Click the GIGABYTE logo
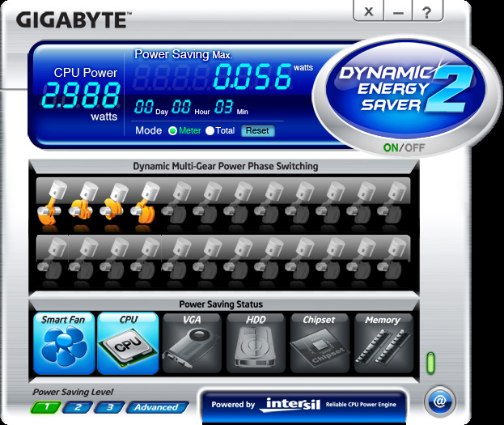Image resolution: width=504 pixels, height=425 pixels. pyautogui.click(x=74, y=20)
